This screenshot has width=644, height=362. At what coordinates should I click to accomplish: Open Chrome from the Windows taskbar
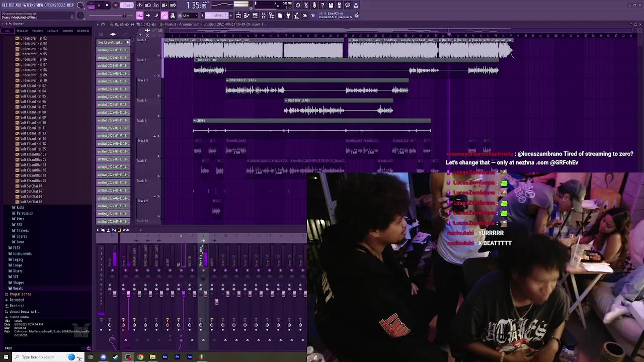(x=140, y=357)
